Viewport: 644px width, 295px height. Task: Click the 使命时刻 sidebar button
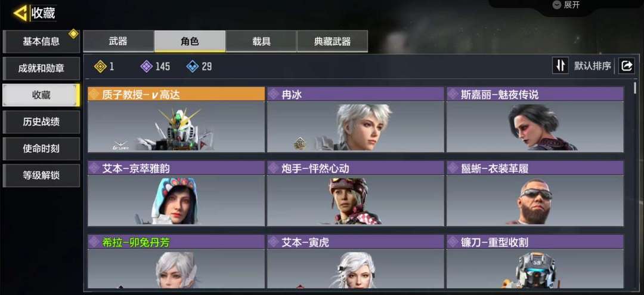[41, 149]
